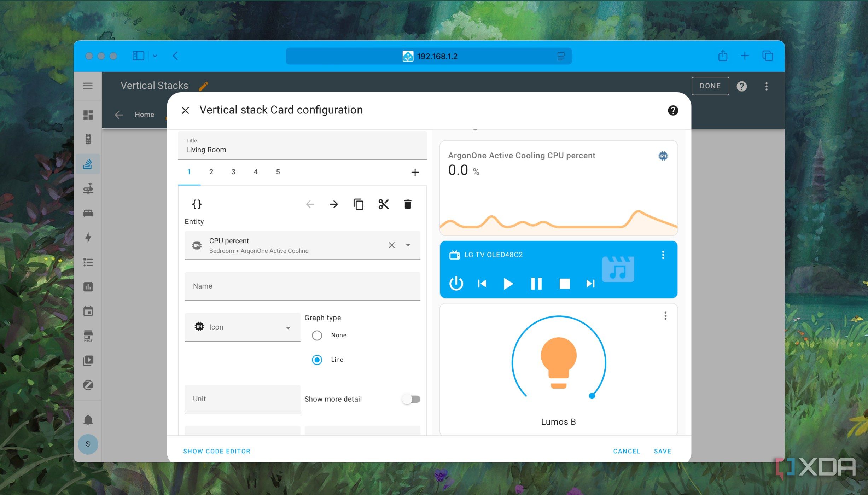Open the Calendar sidebar icon
Viewport: 868px width, 495px height.
pyautogui.click(x=88, y=311)
